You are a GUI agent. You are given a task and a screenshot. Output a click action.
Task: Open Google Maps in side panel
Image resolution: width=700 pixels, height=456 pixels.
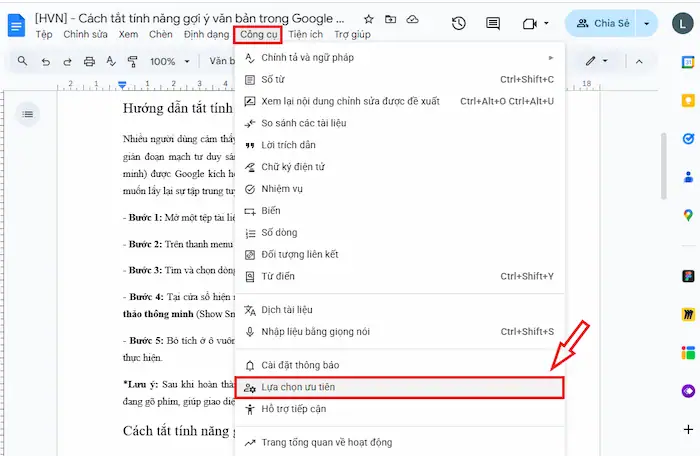pyautogui.click(x=688, y=215)
